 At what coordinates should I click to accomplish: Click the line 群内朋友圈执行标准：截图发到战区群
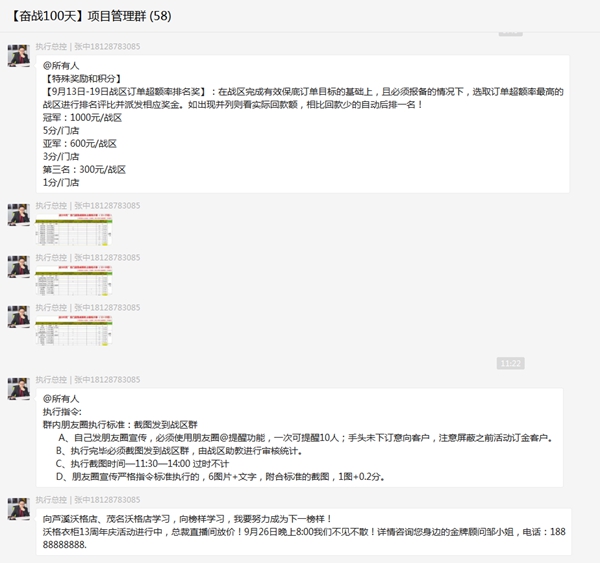pos(120,425)
